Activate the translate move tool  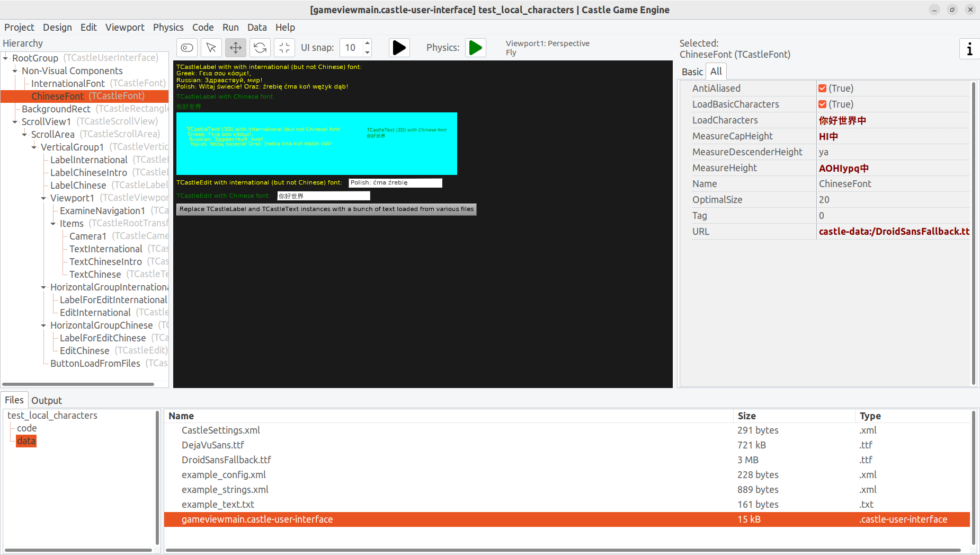coord(236,48)
